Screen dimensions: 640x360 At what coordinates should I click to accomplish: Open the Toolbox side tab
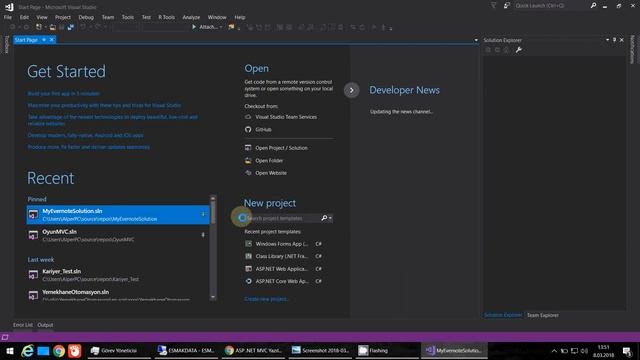pyautogui.click(x=6, y=44)
